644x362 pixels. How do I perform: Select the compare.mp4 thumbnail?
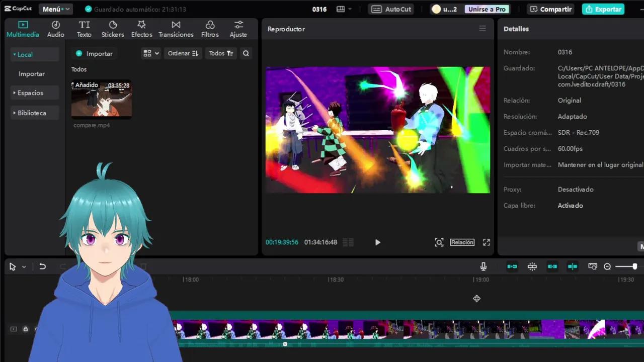coord(102,99)
